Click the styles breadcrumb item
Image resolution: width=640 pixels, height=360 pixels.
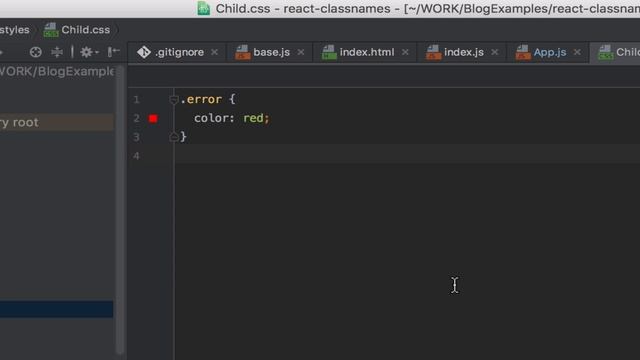pyautogui.click(x=15, y=30)
